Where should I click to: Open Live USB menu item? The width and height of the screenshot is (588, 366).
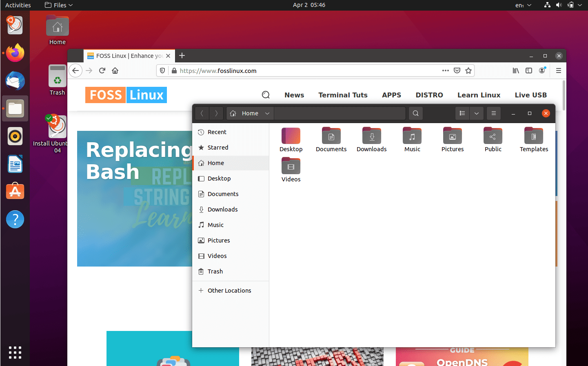[x=530, y=95]
